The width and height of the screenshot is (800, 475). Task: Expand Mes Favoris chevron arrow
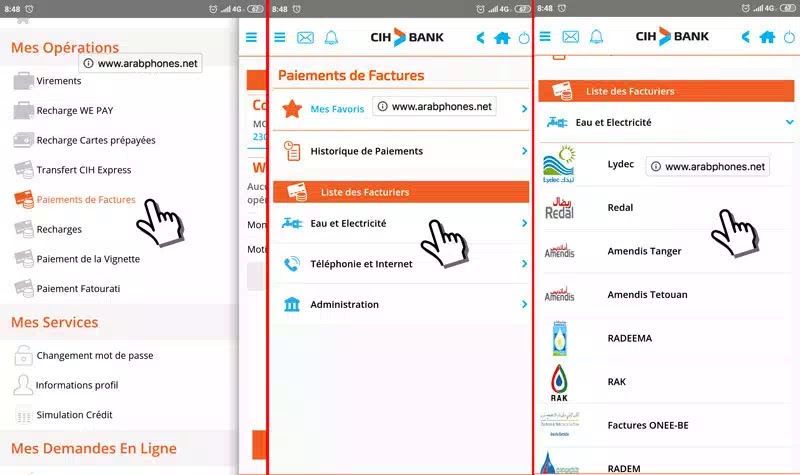tap(524, 109)
